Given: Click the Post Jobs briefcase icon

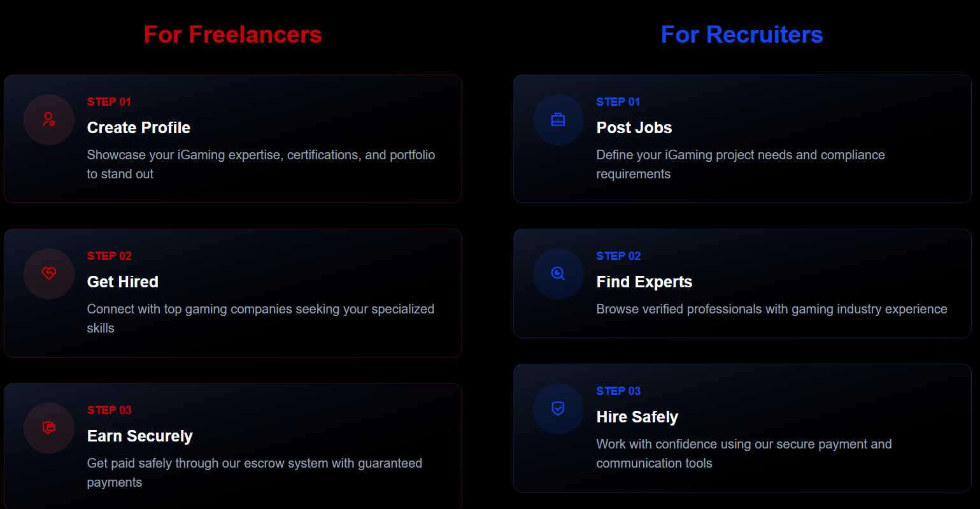Looking at the screenshot, I should tap(558, 120).
